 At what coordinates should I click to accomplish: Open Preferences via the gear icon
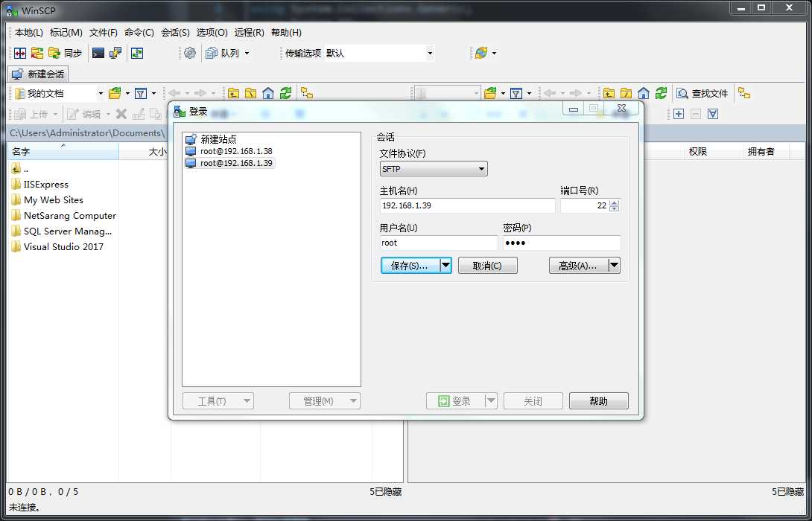pos(190,53)
